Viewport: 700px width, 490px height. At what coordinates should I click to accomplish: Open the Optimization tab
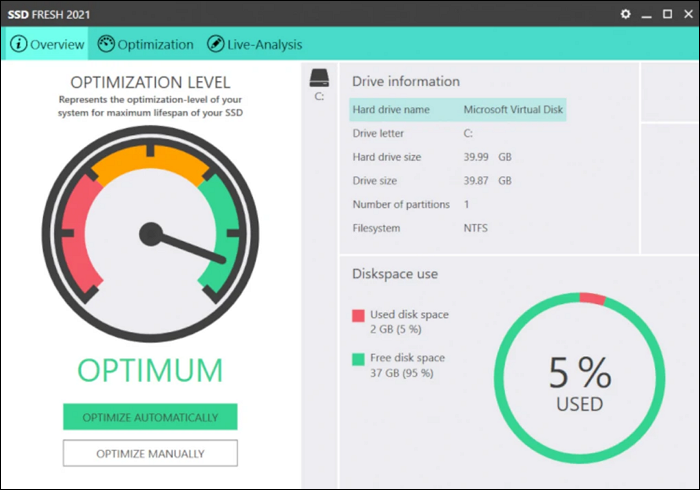pyautogui.click(x=146, y=44)
